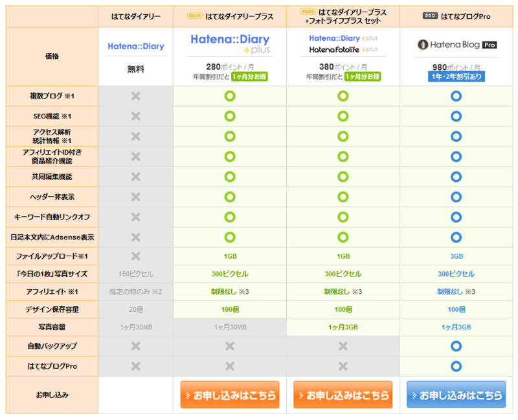Click the 指定の物のみ ※2 cell
Image resolution: width=518 pixels, height=420 pixels.
[136, 292]
